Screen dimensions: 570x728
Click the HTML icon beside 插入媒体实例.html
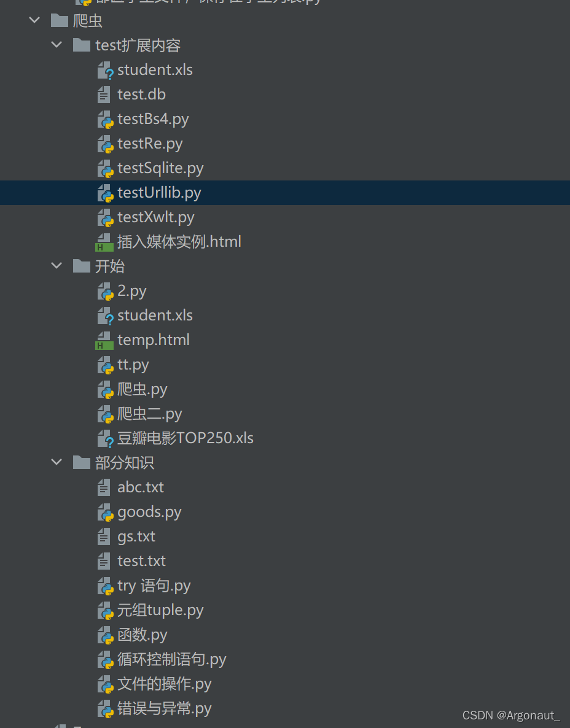tap(104, 242)
